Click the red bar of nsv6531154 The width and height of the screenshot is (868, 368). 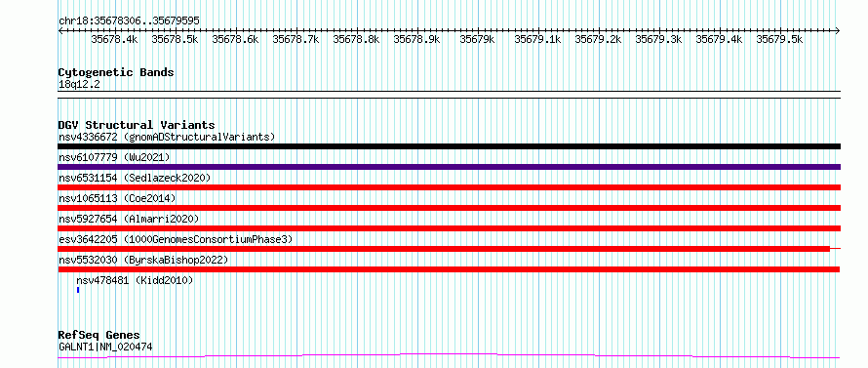pos(449,187)
